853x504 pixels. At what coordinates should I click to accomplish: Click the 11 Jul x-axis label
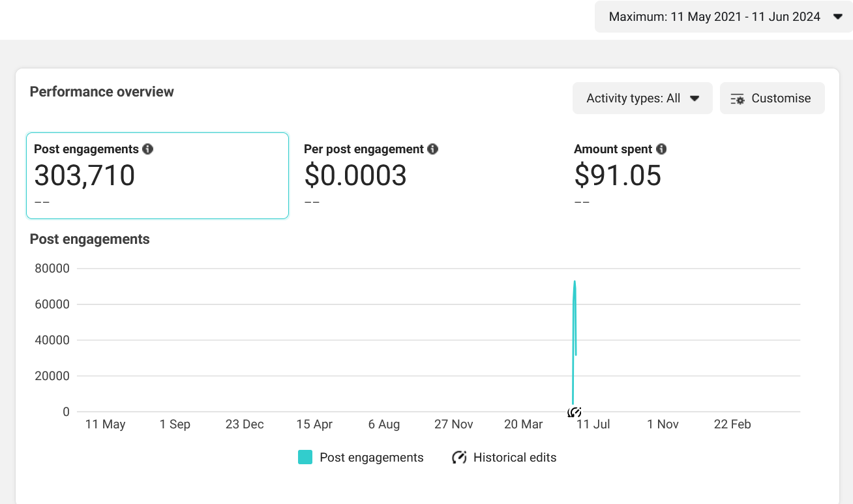tap(593, 424)
